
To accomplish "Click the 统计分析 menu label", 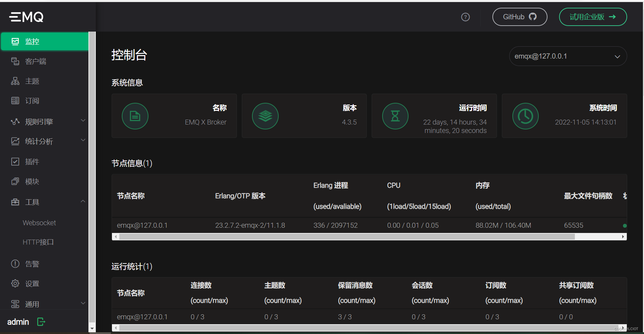I will pyautogui.click(x=39, y=141).
